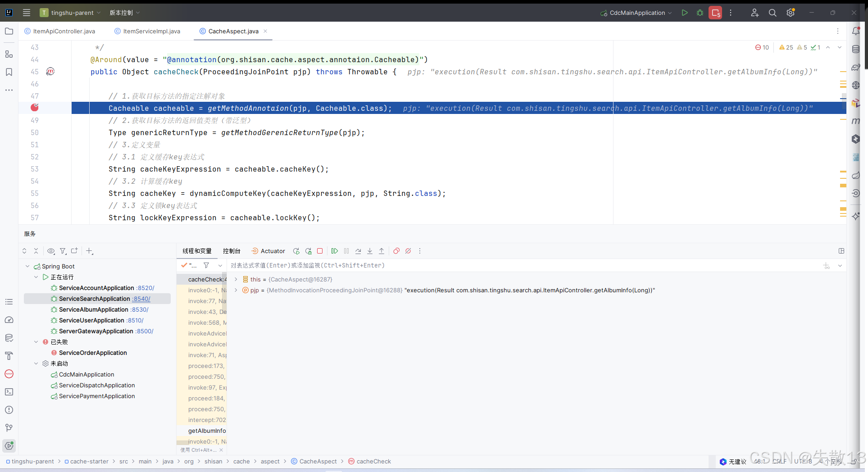The height and width of the screenshot is (472, 868).
Task: Collapse the 未启动 group
Action: point(36,363)
